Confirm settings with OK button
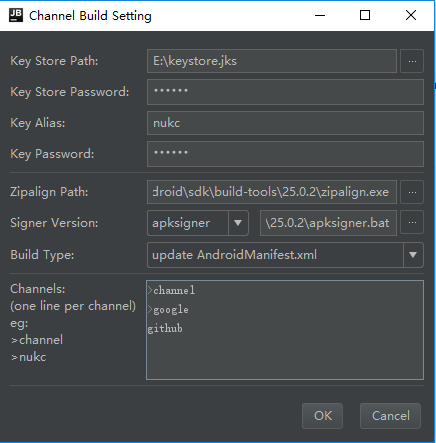The image size is (436, 443). (322, 416)
